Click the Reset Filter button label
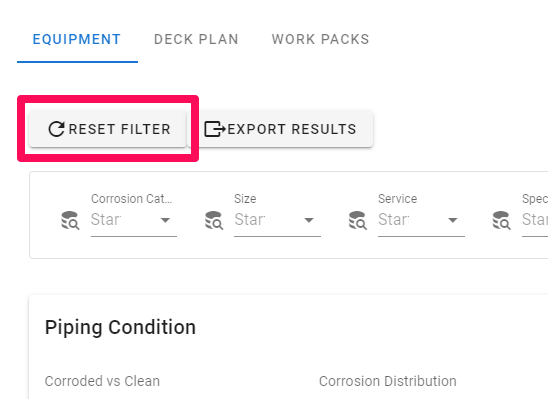This screenshot has width=548, height=399. [x=120, y=129]
